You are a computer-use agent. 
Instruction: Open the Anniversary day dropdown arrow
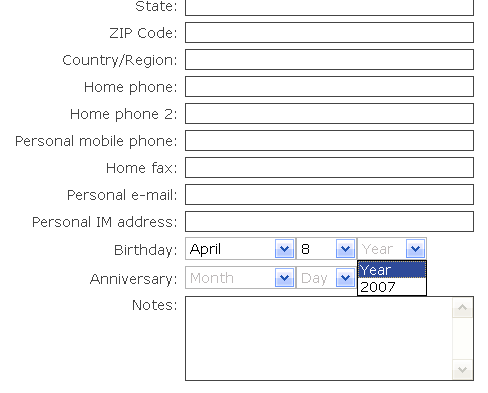pos(345,278)
